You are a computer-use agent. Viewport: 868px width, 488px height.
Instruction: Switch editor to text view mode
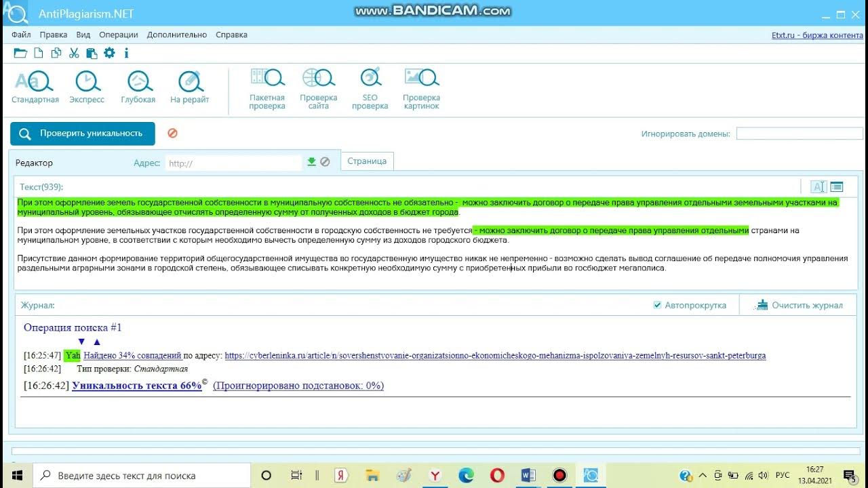818,187
